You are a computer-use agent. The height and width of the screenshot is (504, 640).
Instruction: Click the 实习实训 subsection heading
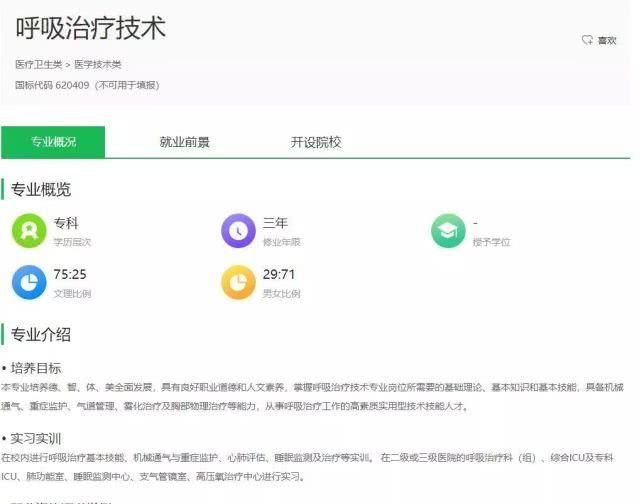(36, 439)
